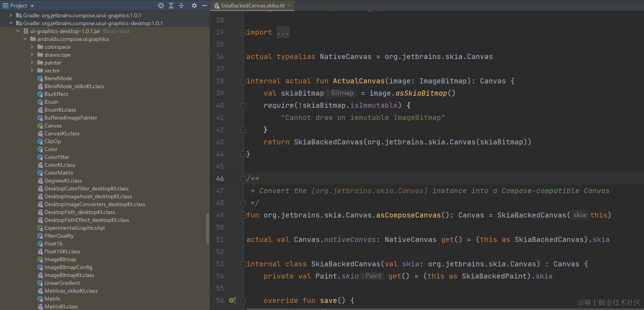Image resolution: width=644 pixels, height=310 pixels.
Task: Click the Project tree vertical scrollbar
Action: (x=207, y=229)
